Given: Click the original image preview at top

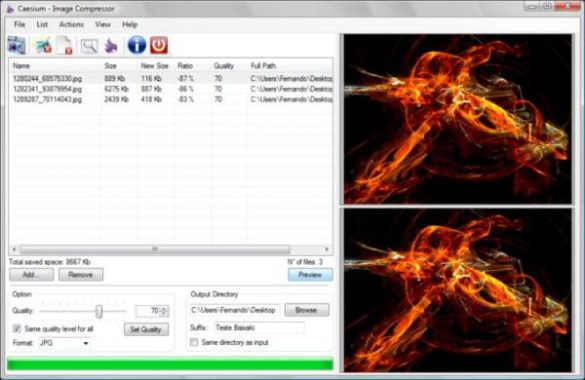Looking at the screenshot, I should click(457, 119).
